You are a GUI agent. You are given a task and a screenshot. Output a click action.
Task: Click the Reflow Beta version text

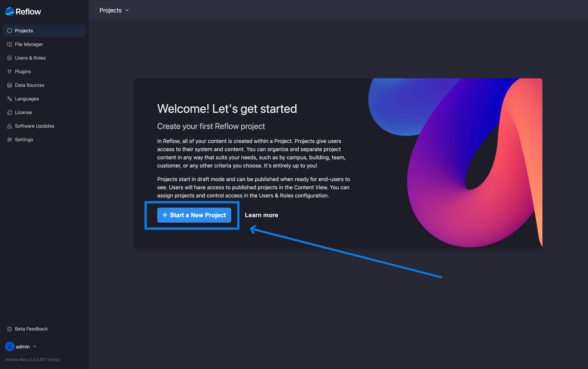[33, 359]
